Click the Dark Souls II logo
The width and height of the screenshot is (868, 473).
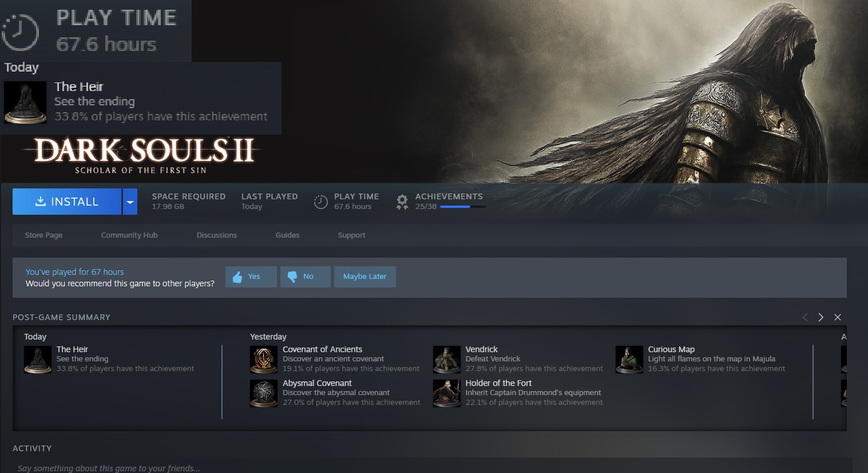point(141,155)
